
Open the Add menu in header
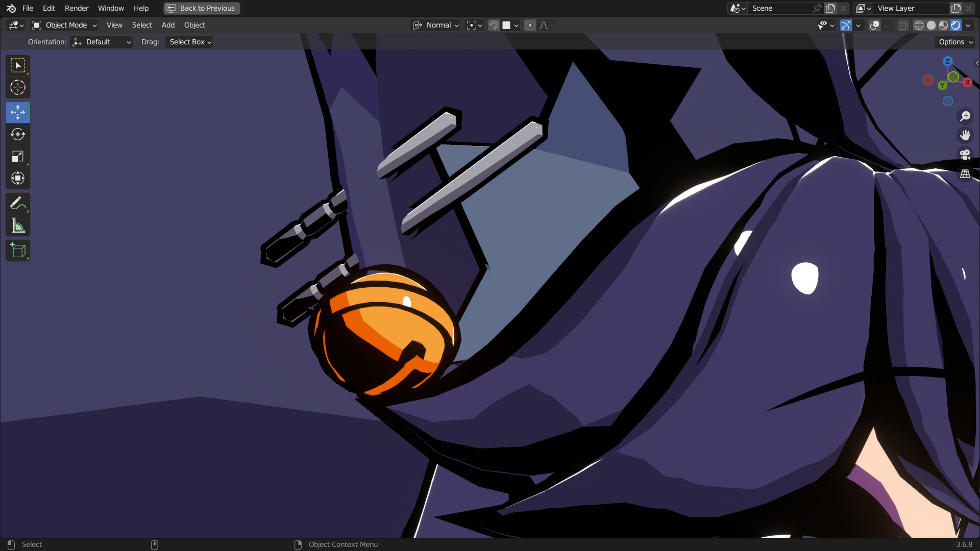pos(168,25)
